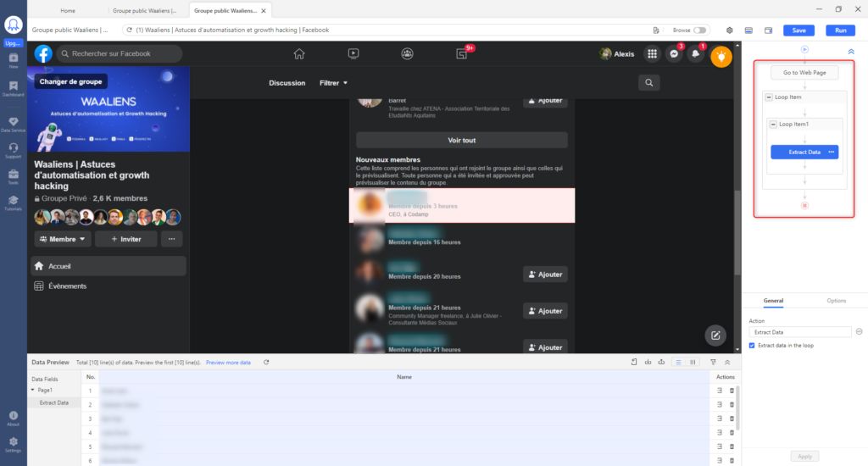868x466 pixels.
Task: Open Facebook Messenger icon
Action: 674,53
